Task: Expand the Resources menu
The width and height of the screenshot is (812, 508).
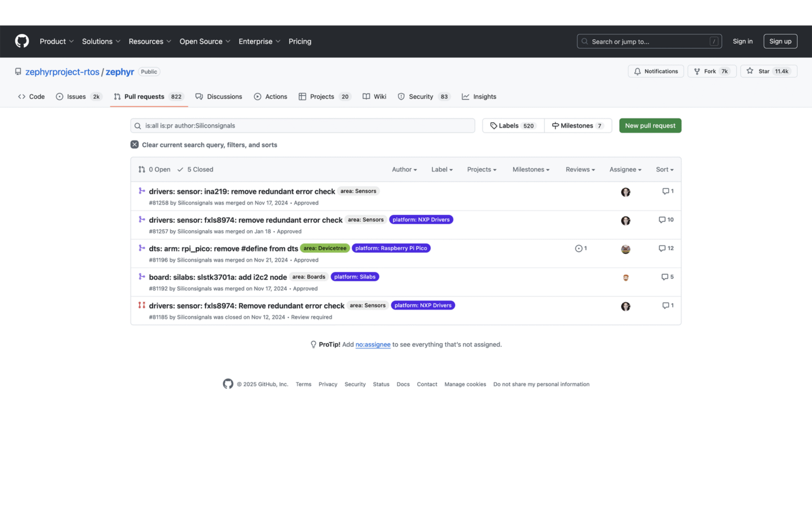Action: point(150,42)
